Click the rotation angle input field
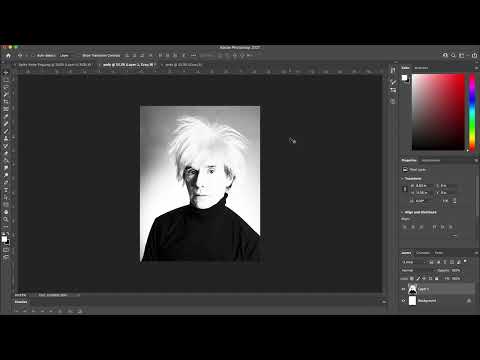The image size is (480, 360). (424, 201)
